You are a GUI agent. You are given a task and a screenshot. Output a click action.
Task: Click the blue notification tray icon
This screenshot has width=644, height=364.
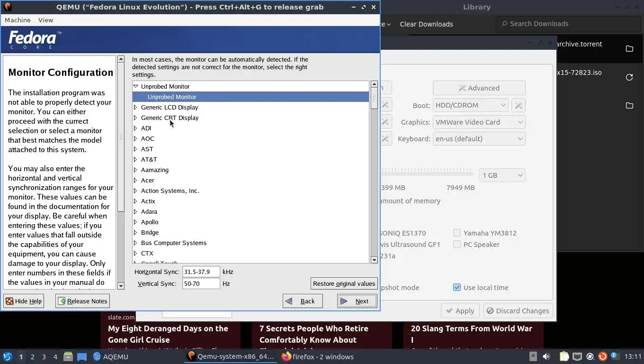(615, 356)
